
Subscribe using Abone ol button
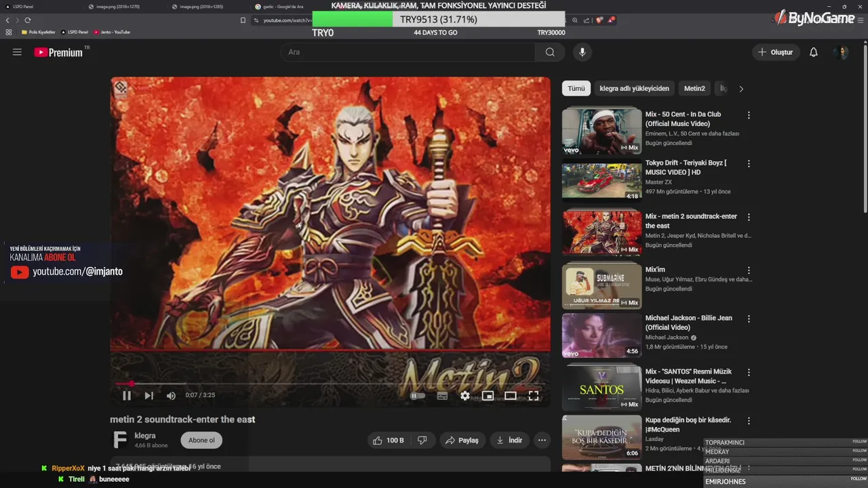click(201, 441)
